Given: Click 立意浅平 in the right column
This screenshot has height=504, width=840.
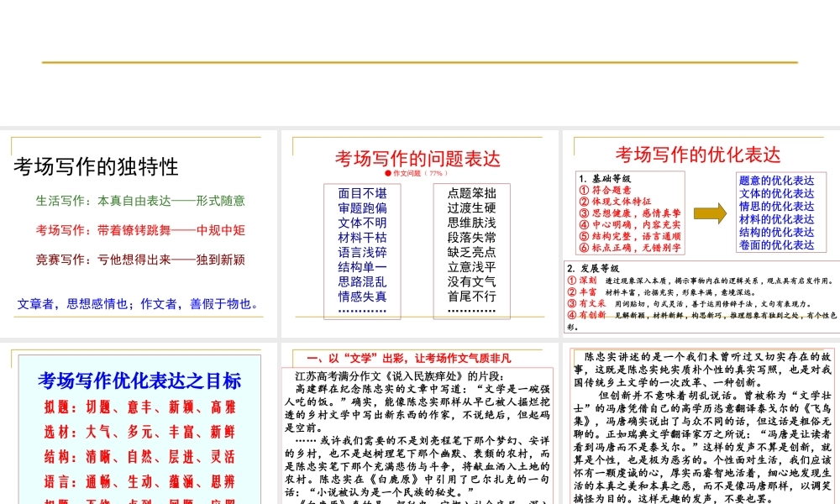Looking at the screenshot, I should (x=472, y=267).
